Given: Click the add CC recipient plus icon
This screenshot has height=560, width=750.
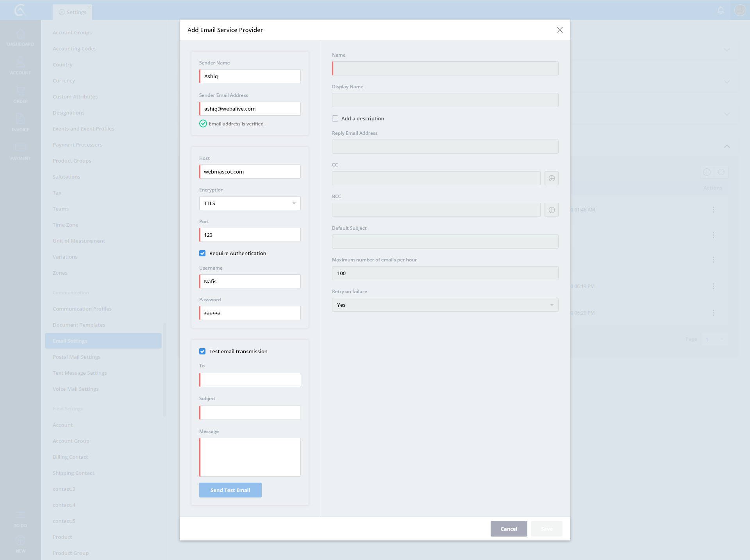Looking at the screenshot, I should tap(552, 178).
